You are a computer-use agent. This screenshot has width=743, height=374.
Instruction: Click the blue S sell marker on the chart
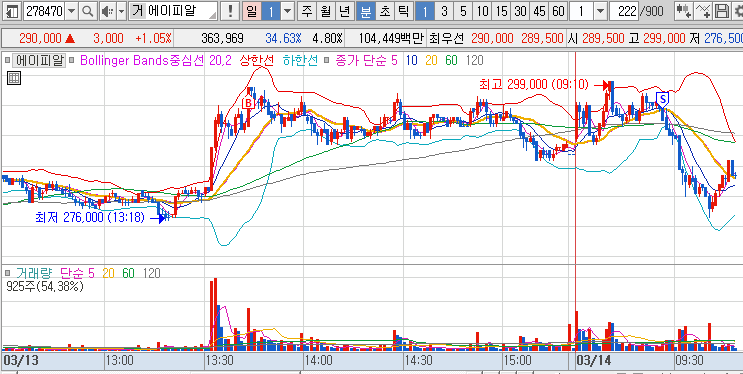click(662, 99)
